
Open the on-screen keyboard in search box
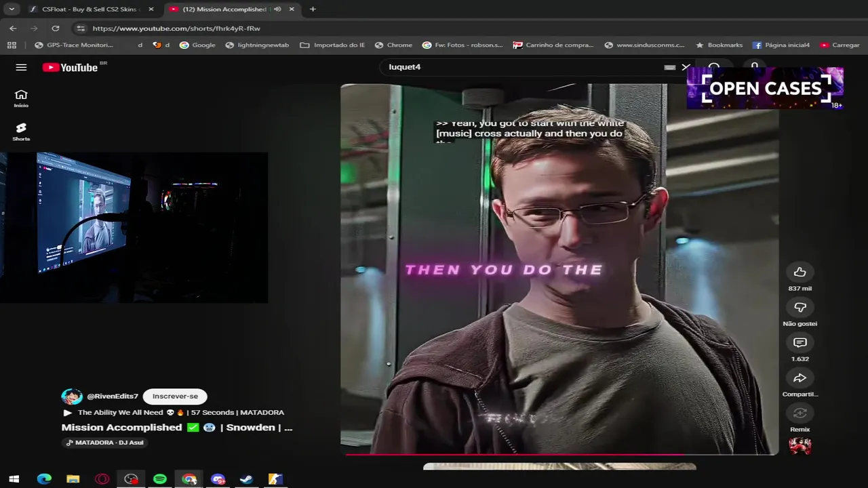669,67
